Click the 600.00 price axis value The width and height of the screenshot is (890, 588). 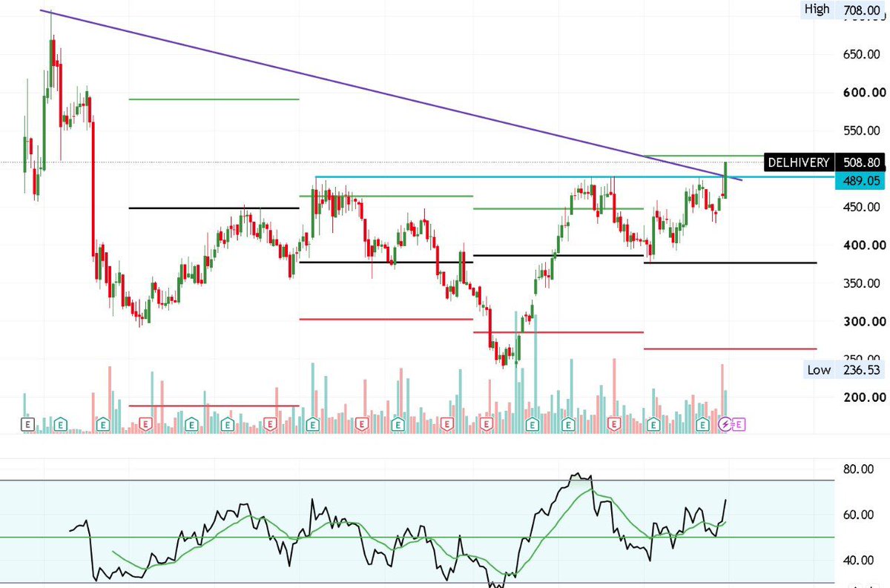(864, 93)
